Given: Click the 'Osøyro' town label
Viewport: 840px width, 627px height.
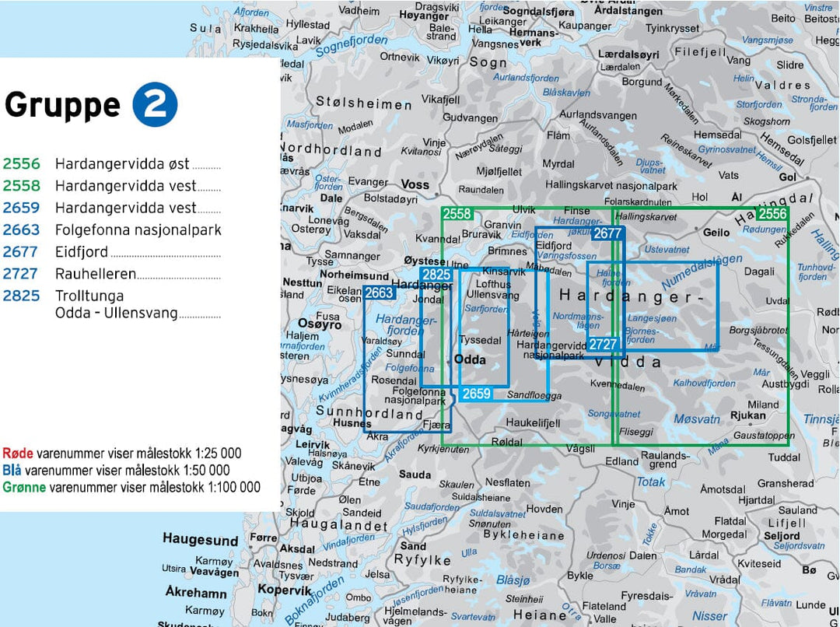Looking at the screenshot, I should [320, 324].
